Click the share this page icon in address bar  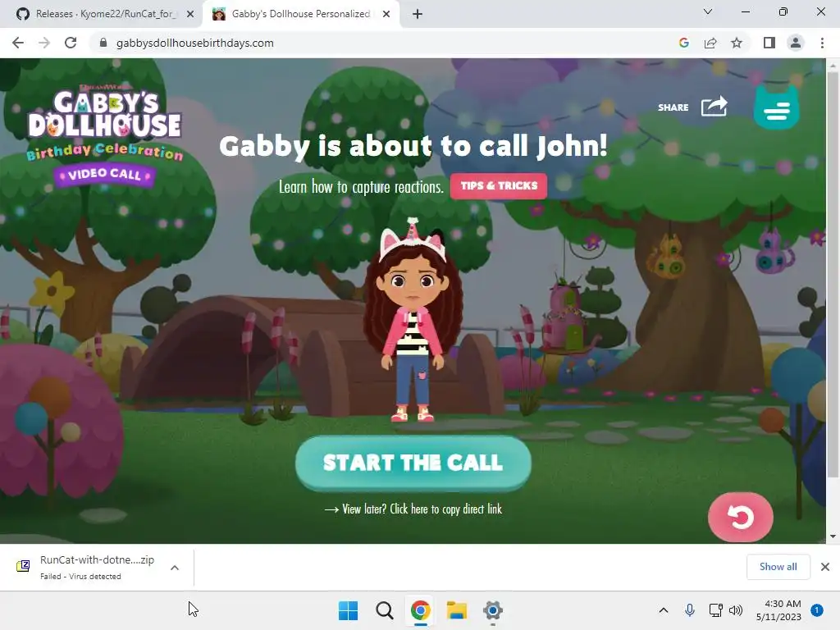coord(710,43)
